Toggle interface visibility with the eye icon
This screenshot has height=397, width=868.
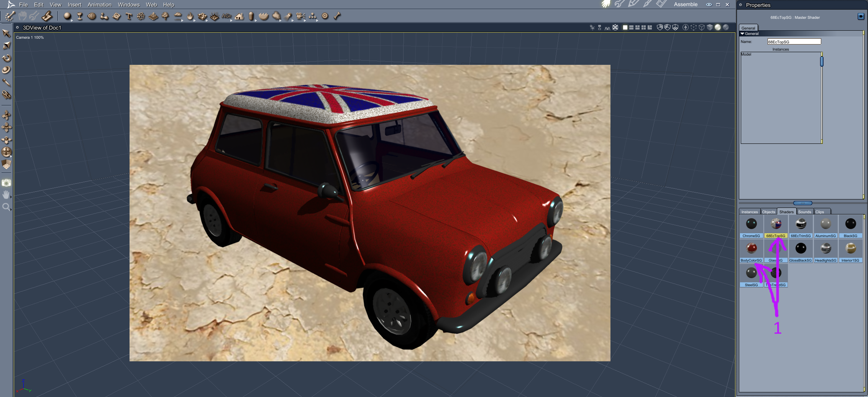[x=709, y=5]
